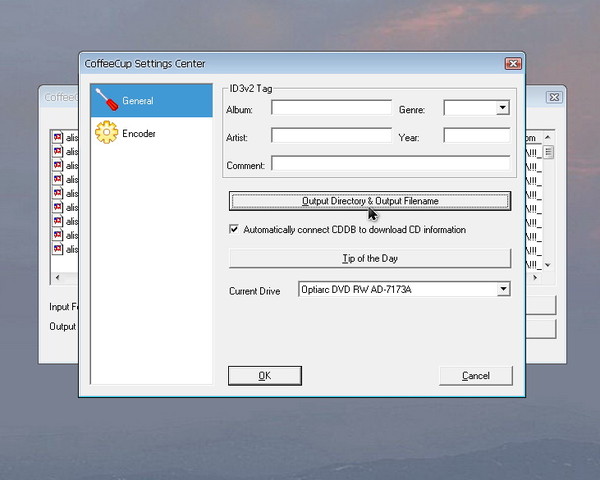
Task: Click scroll up arrow in background window
Action: (548, 137)
